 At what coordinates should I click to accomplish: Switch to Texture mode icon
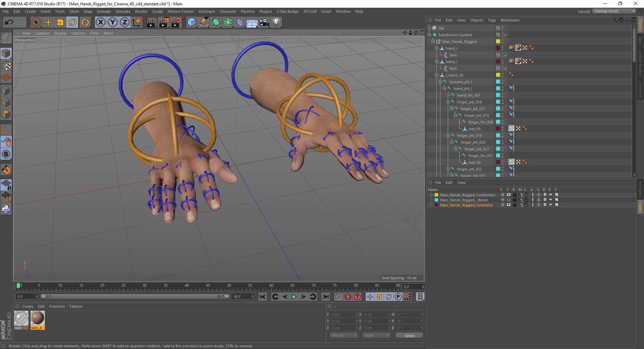tap(6, 66)
